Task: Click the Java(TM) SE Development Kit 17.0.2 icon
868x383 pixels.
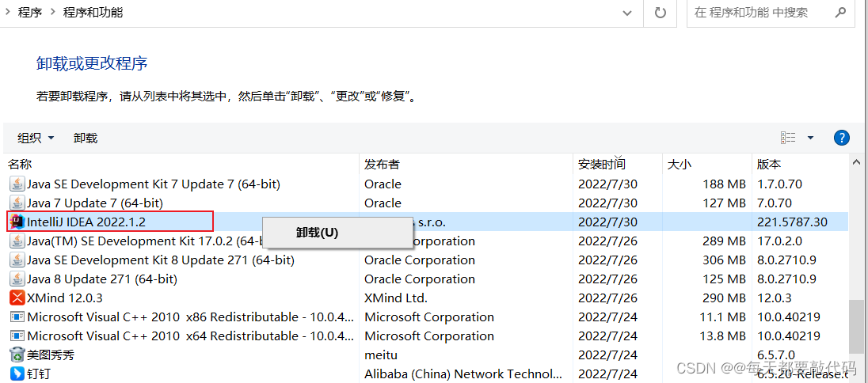Action: pos(17,241)
